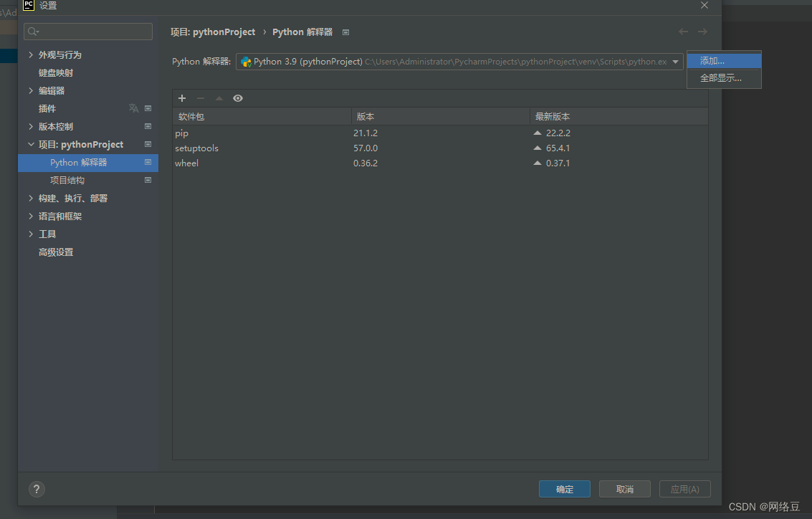Screen dimensions: 812x519
Task: Expand 版本控制 settings category
Action: [31, 126]
